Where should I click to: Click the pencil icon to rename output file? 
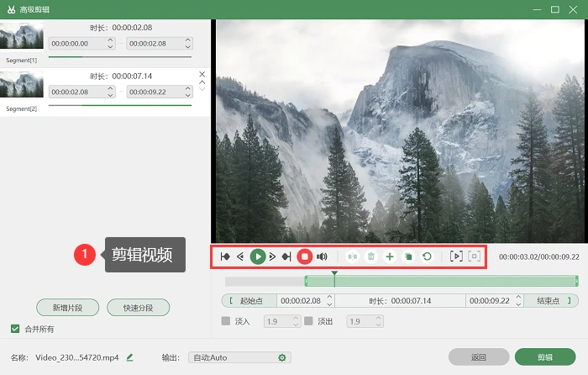pos(129,357)
